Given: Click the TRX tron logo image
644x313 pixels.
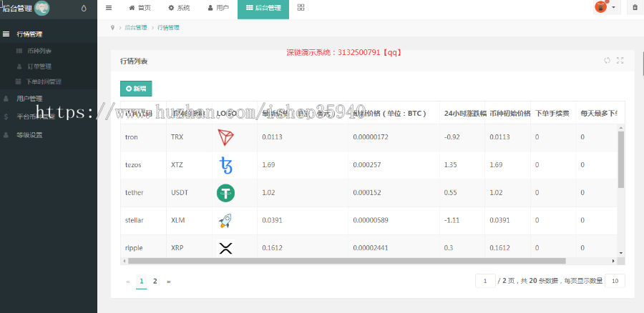Looking at the screenshot, I should point(225,137).
